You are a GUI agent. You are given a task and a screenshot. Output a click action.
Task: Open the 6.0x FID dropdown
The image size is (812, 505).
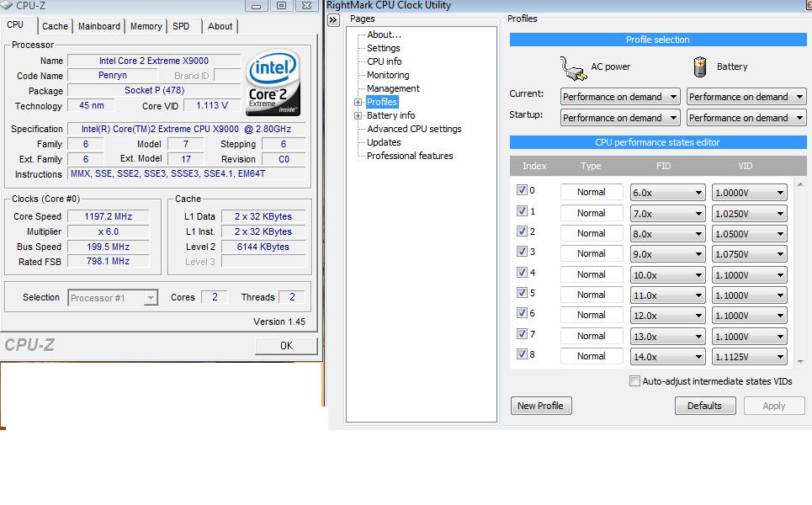[x=667, y=193]
